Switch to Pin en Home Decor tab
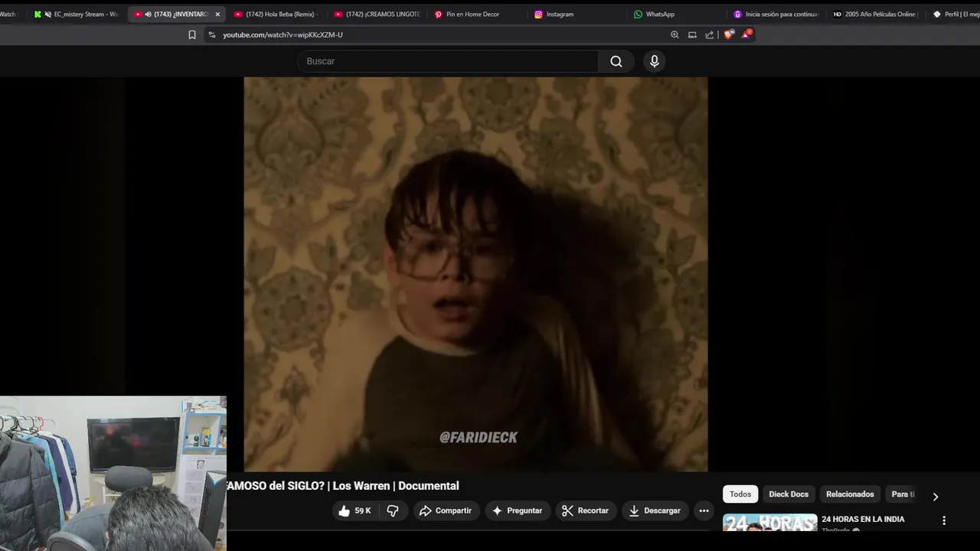 (476, 14)
